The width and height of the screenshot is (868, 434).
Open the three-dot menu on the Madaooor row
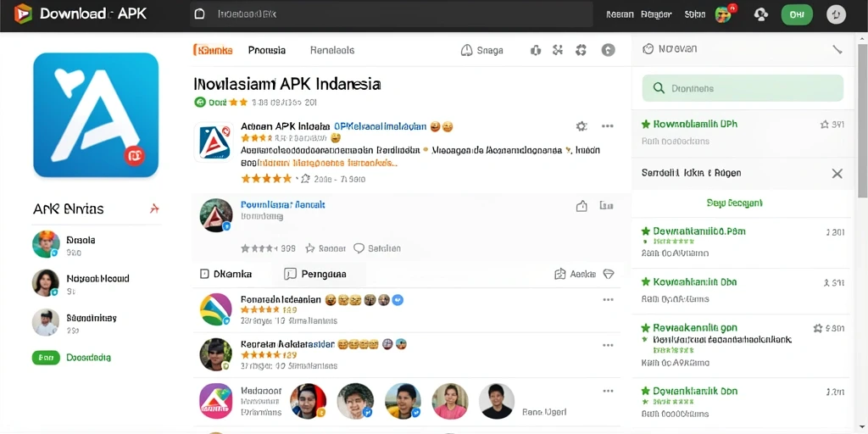click(x=608, y=391)
